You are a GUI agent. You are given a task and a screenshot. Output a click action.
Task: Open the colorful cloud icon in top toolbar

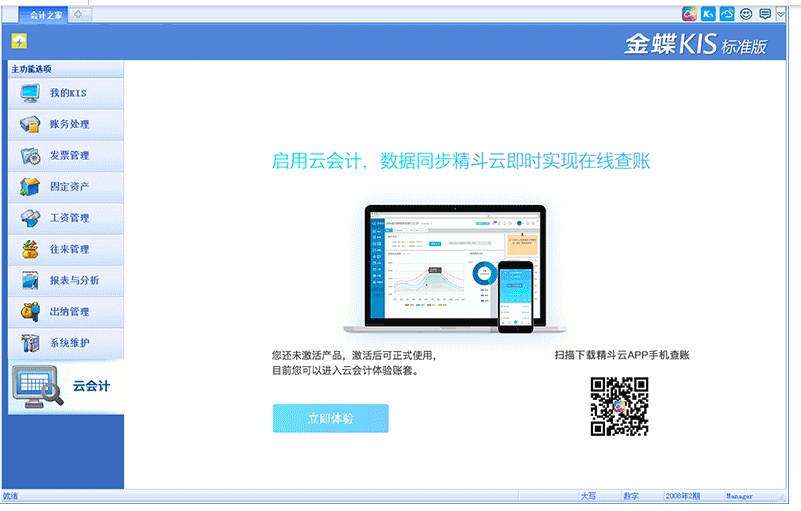tap(689, 14)
